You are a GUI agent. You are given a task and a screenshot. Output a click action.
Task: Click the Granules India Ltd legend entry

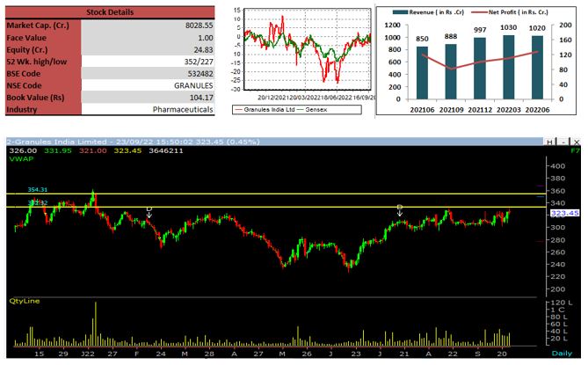[x=265, y=110]
